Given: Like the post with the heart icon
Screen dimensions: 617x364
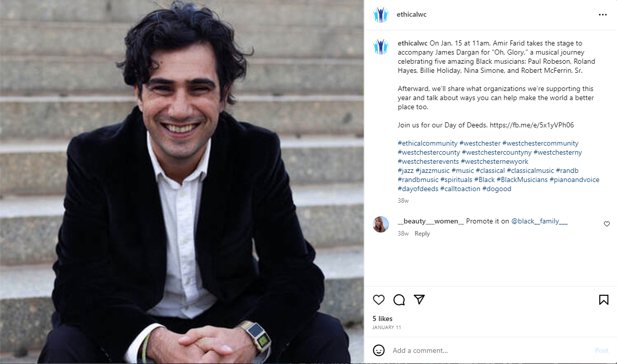Looking at the screenshot, I should click(379, 300).
